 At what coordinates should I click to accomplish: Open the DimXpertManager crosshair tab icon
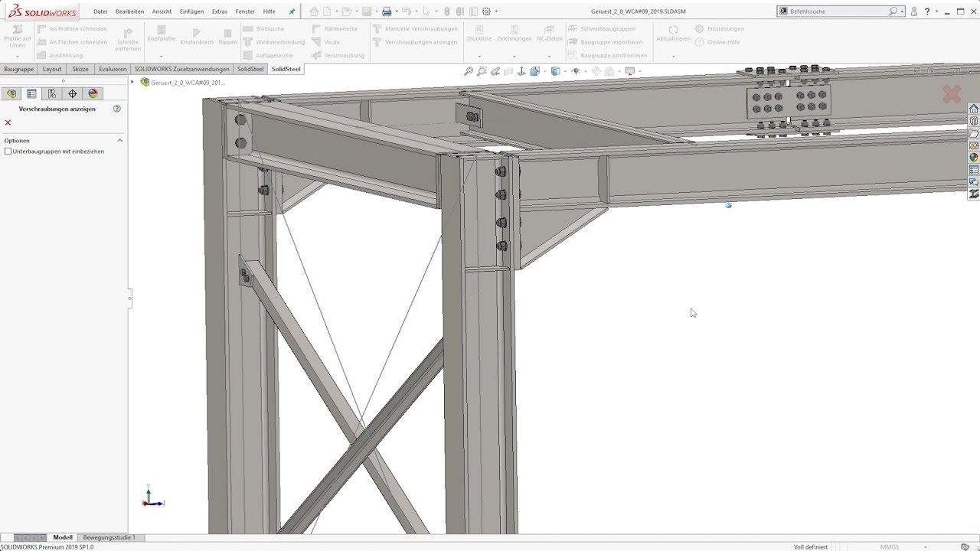[73, 93]
